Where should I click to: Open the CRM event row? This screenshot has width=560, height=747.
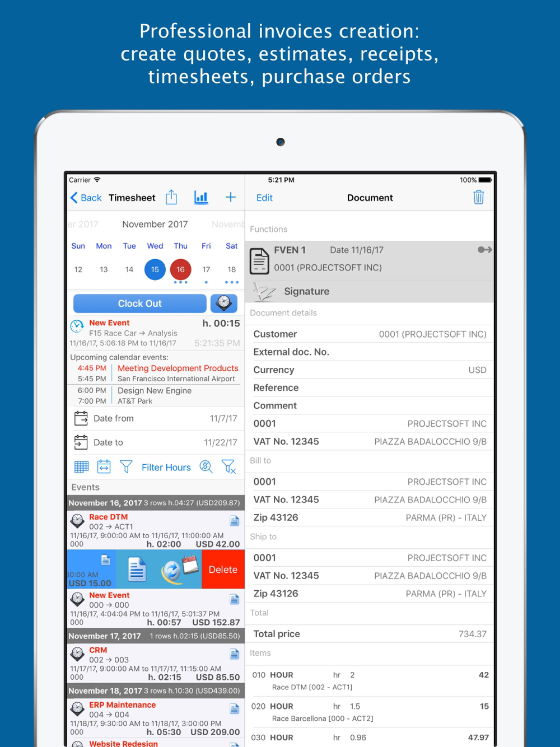click(156, 663)
